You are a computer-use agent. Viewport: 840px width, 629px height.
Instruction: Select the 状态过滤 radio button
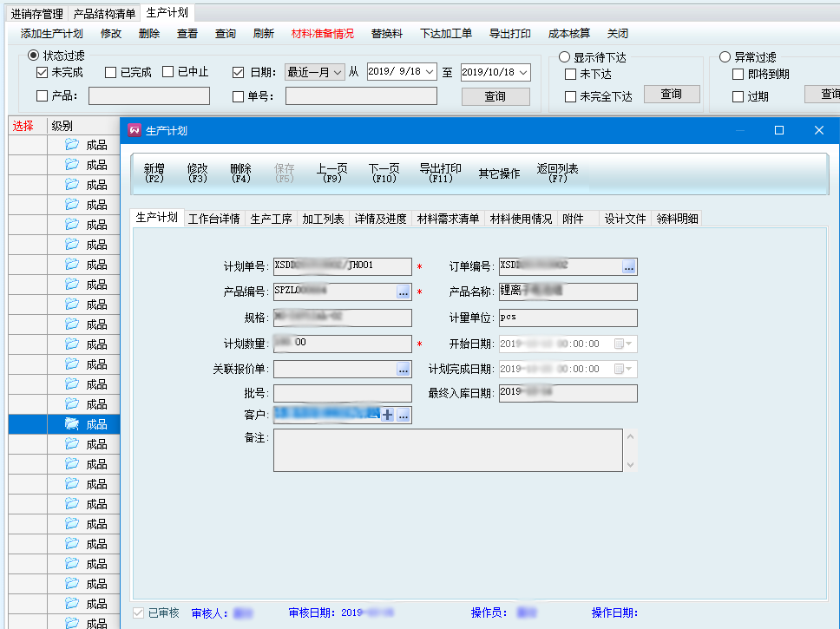click(33, 56)
